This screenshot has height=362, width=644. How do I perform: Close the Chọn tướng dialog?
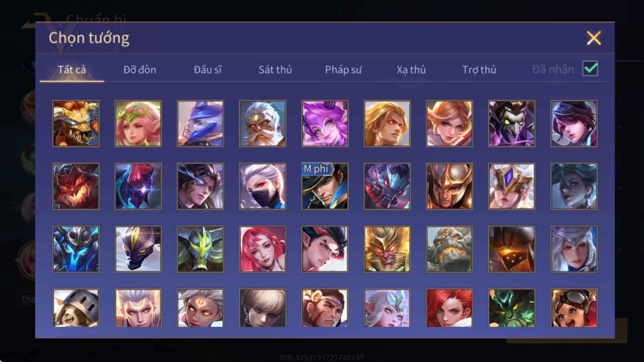[x=594, y=38]
